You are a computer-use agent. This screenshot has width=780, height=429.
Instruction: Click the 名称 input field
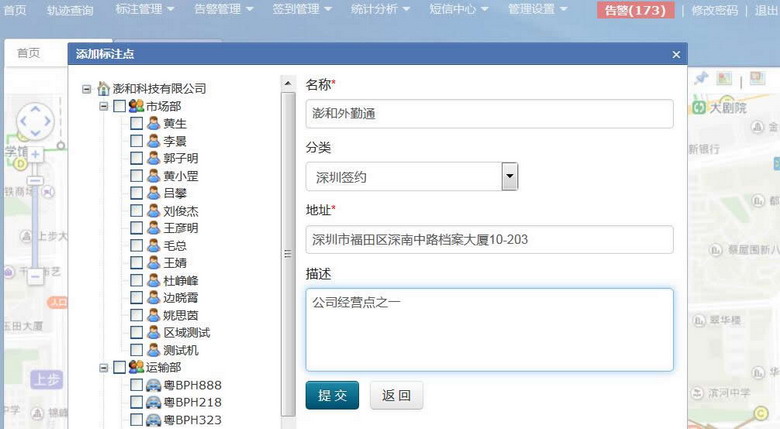point(489,113)
